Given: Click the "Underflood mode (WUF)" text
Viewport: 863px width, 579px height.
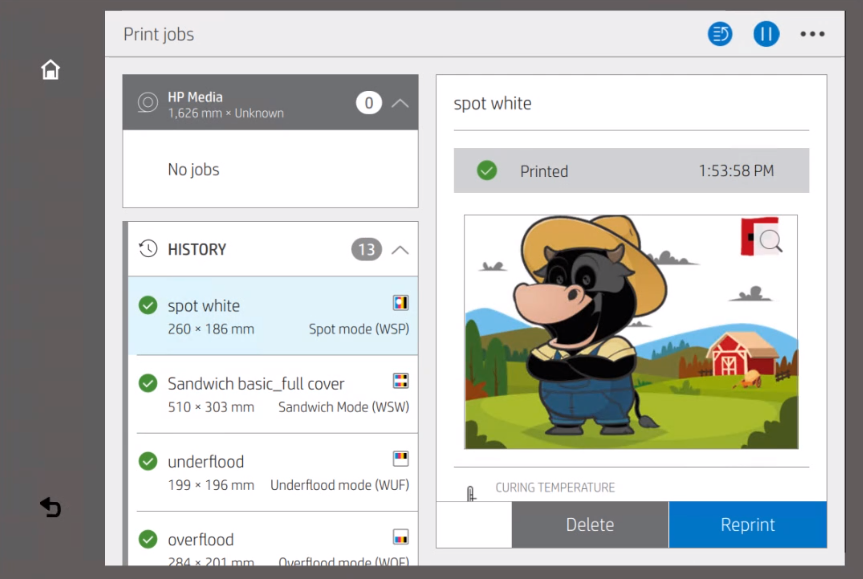Looking at the screenshot, I should pyautogui.click(x=340, y=485).
